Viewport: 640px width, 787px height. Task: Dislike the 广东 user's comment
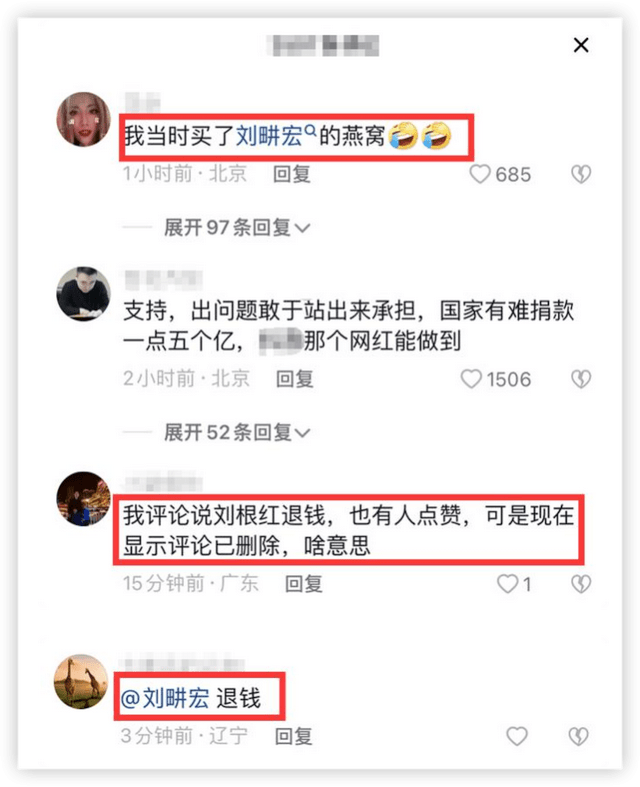point(581,584)
